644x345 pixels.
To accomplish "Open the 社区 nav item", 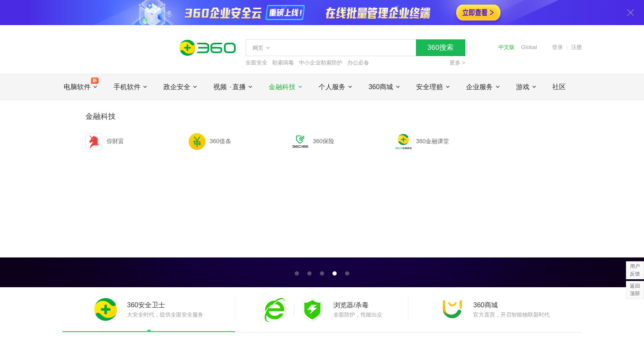I will pos(559,87).
